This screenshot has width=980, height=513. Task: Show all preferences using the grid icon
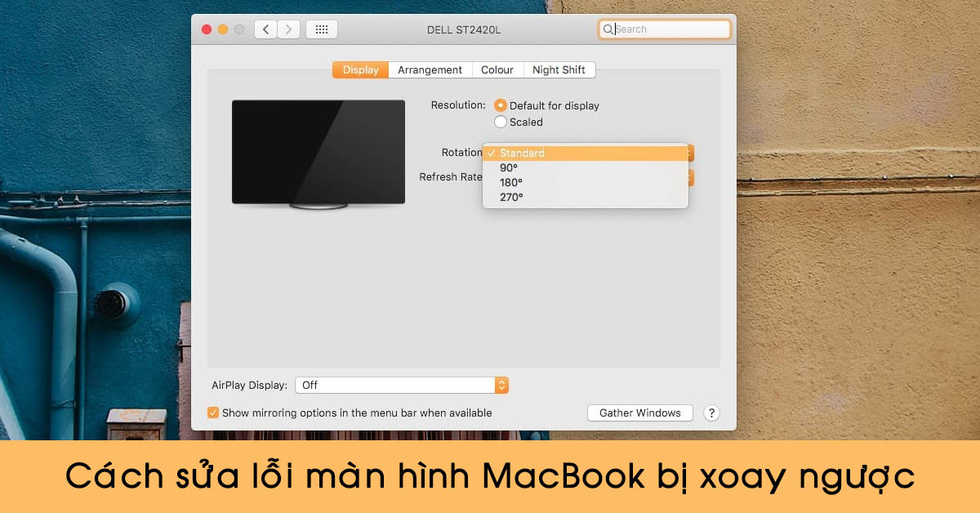coord(322,29)
